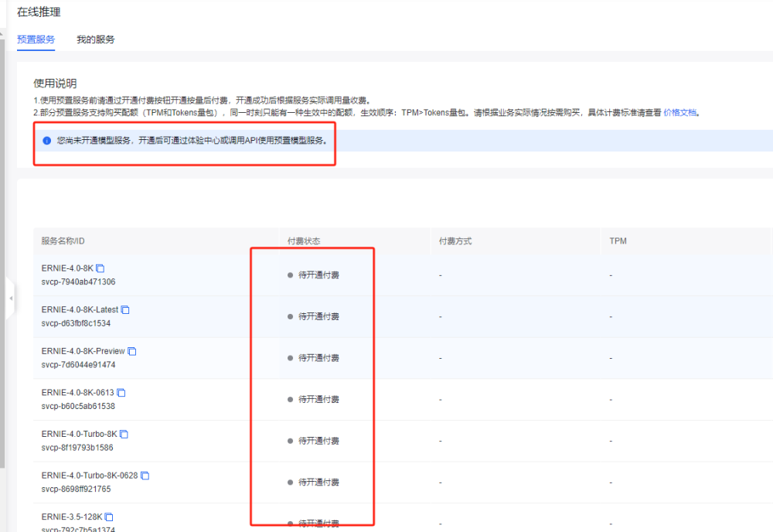Screen dimensions: 773x532
Task: Click the 付费状态 column header
Action: click(304, 241)
